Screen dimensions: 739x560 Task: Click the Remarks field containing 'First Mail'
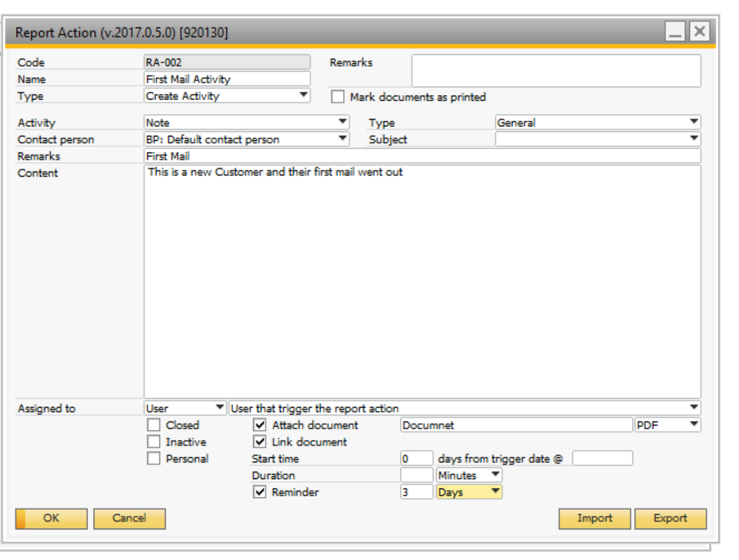tap(422, 156)
